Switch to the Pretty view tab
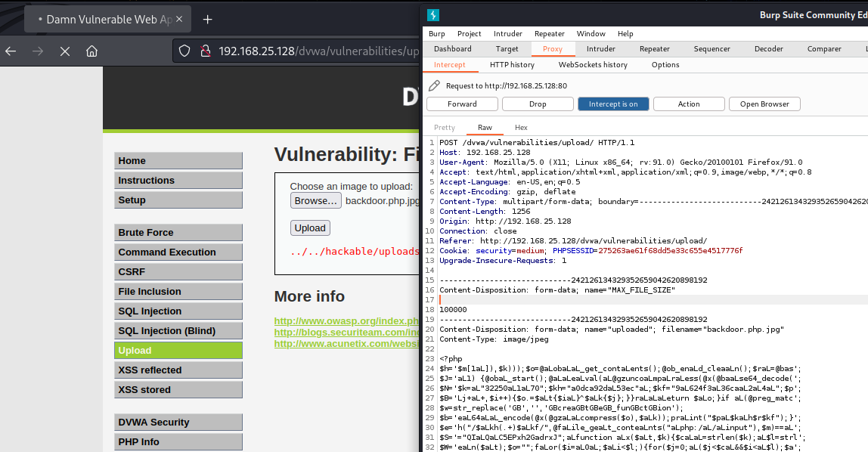The height and width of the screenshot is (452, 868). [x=445, y=127]
